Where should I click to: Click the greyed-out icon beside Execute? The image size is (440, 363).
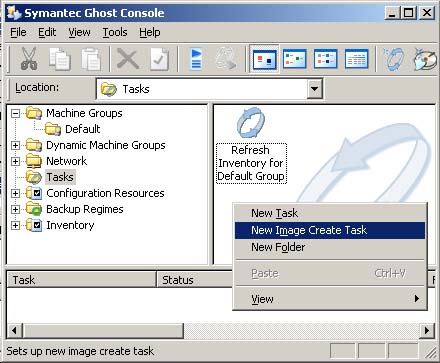[x=226, y=59]
